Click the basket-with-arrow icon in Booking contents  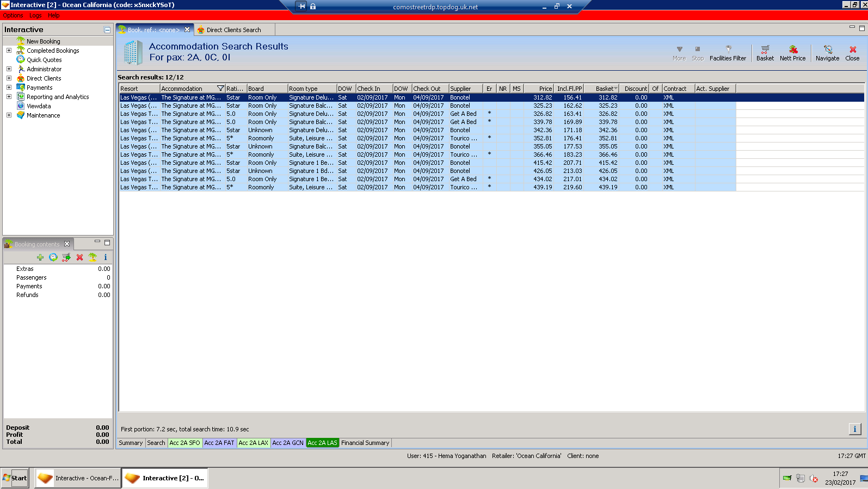pos(66,257)
